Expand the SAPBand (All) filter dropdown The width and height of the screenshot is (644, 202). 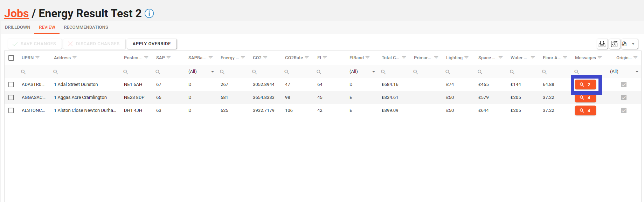(212, 72)
